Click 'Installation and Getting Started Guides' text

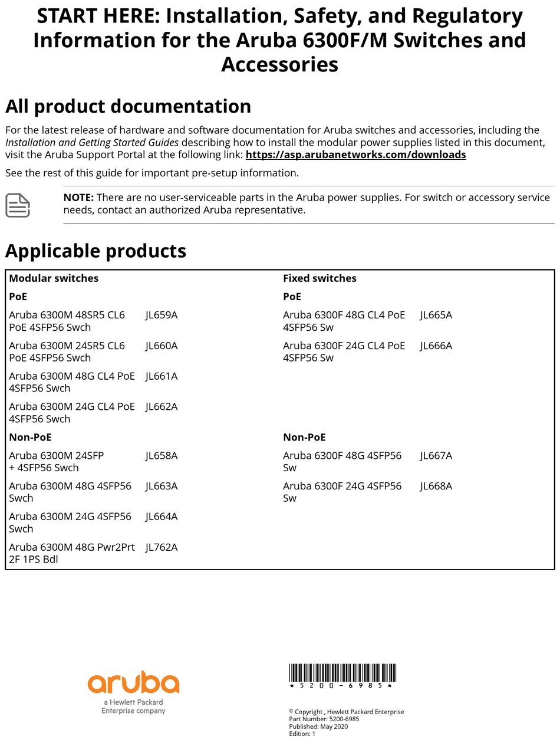click(92, 142)
